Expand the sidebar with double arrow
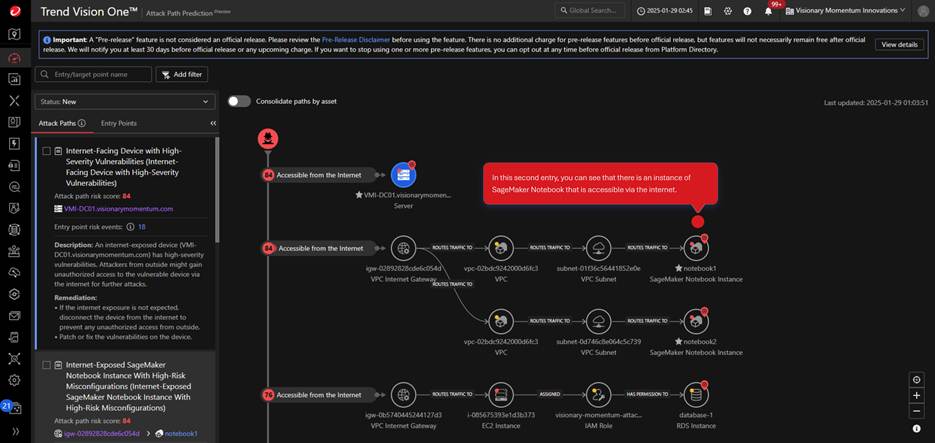 [14, 430]
